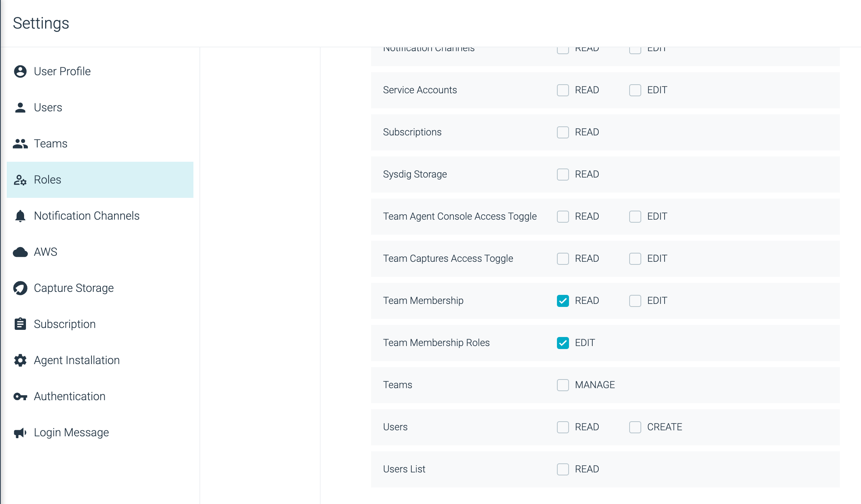Click the Settings page heading
861x504 pixels.
click(41, 23)
